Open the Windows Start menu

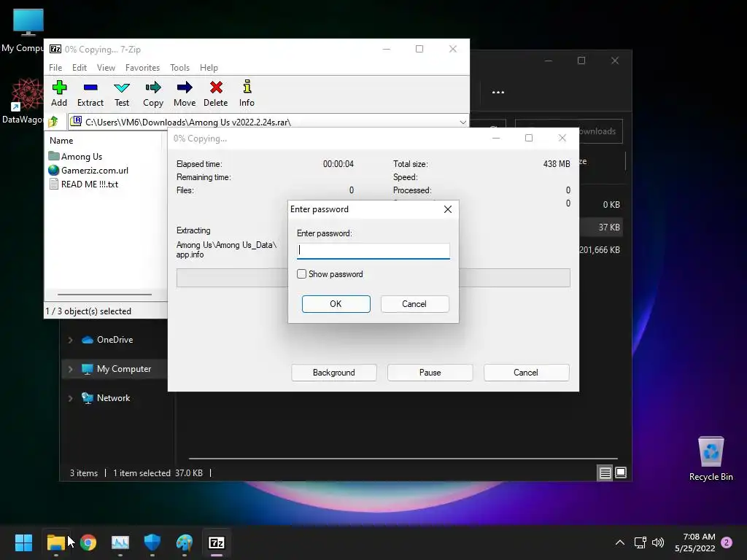point(23,542)
